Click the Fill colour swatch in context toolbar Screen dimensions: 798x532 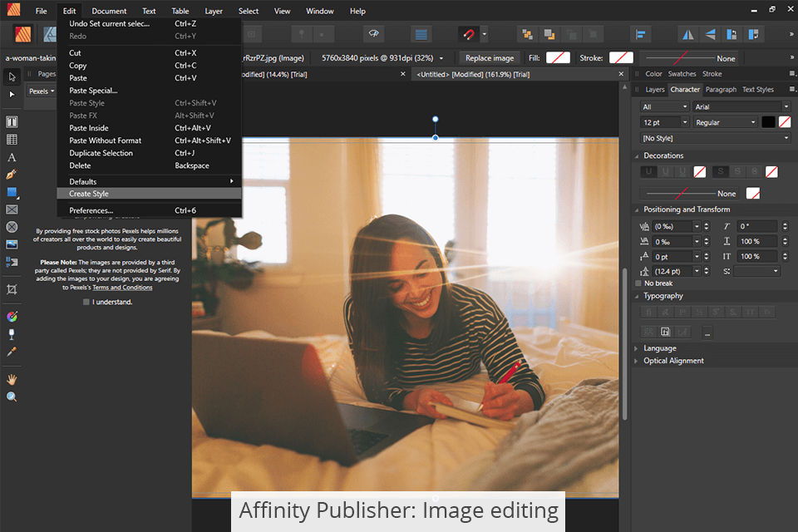point(558,58)
